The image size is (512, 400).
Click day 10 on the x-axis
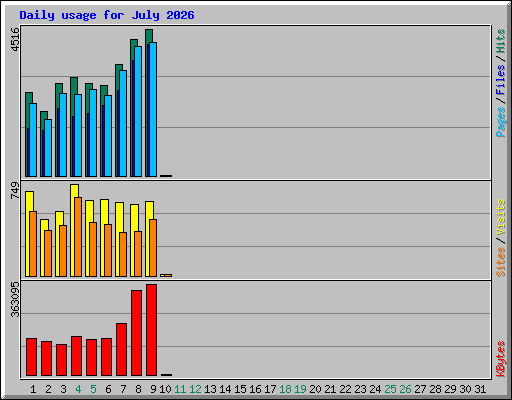tap(165, 389)
